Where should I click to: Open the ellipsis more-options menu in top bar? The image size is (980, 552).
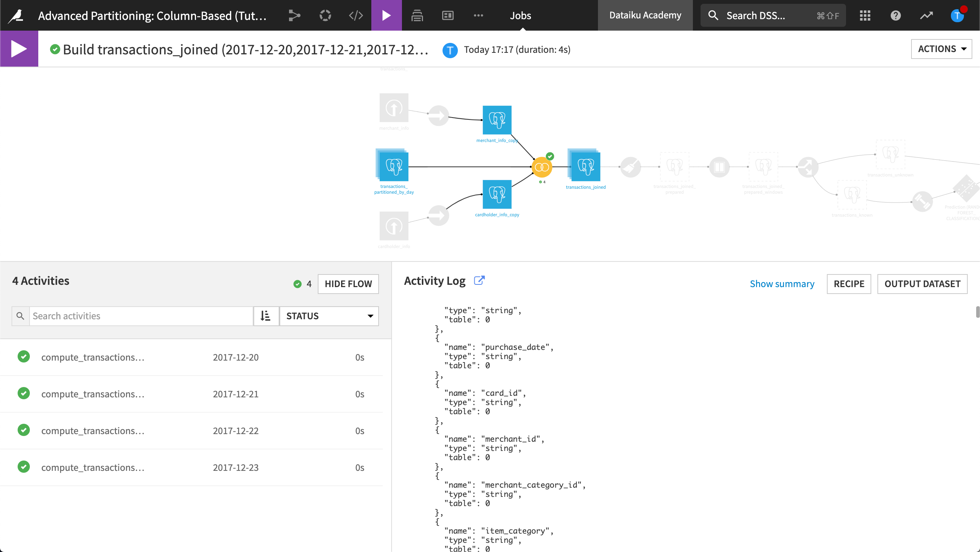click(478, 15)
